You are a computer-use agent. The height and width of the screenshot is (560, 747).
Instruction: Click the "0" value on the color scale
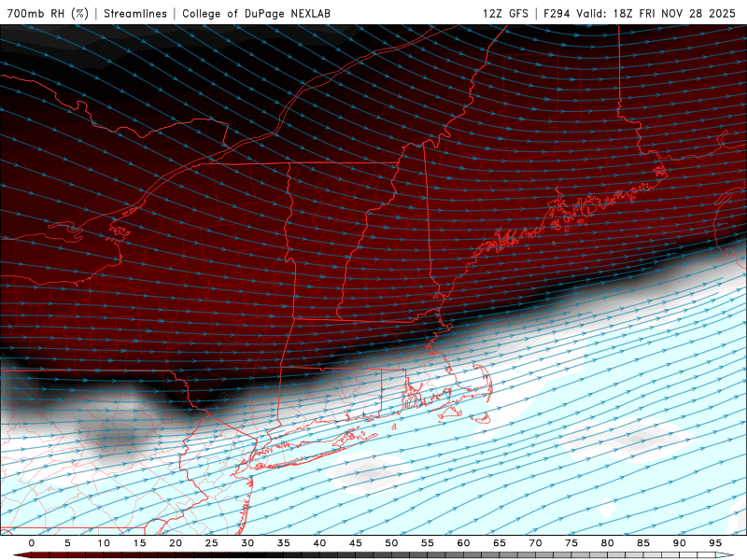click(32, 543)
